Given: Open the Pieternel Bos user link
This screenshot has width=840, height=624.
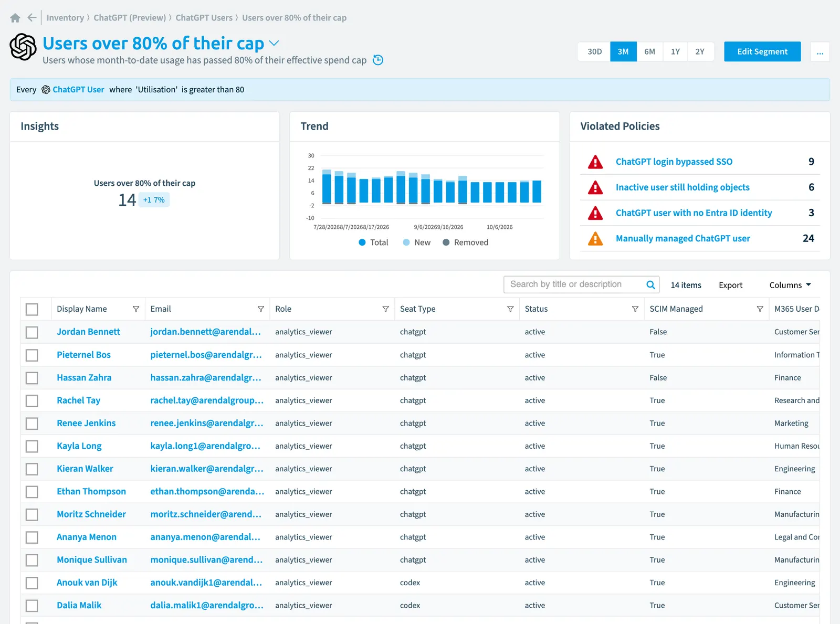Looking at the screenshot, I should point(83,355).
